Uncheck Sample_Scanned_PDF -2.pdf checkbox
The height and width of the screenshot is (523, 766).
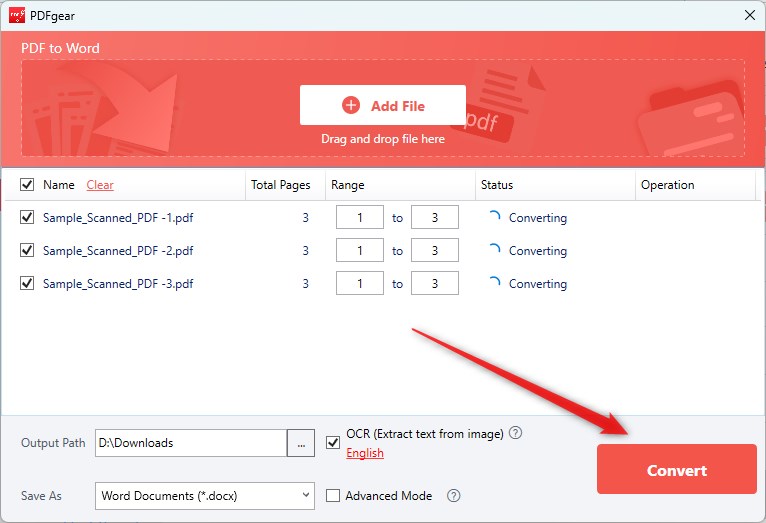coord(27,251)
